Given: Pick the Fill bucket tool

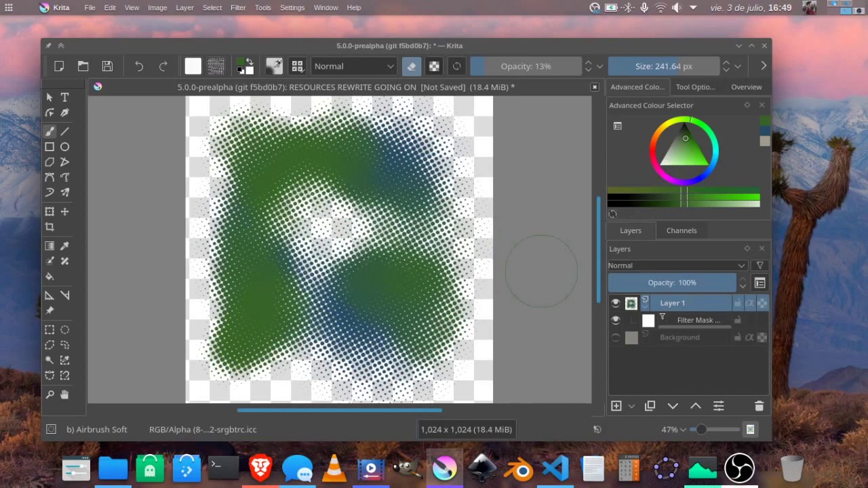Looking at the screenshot, I should (x=50, y=277).
